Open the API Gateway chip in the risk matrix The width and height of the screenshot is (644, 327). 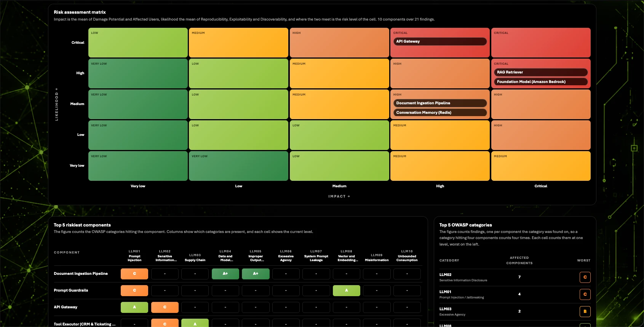[x=440, y=41]
